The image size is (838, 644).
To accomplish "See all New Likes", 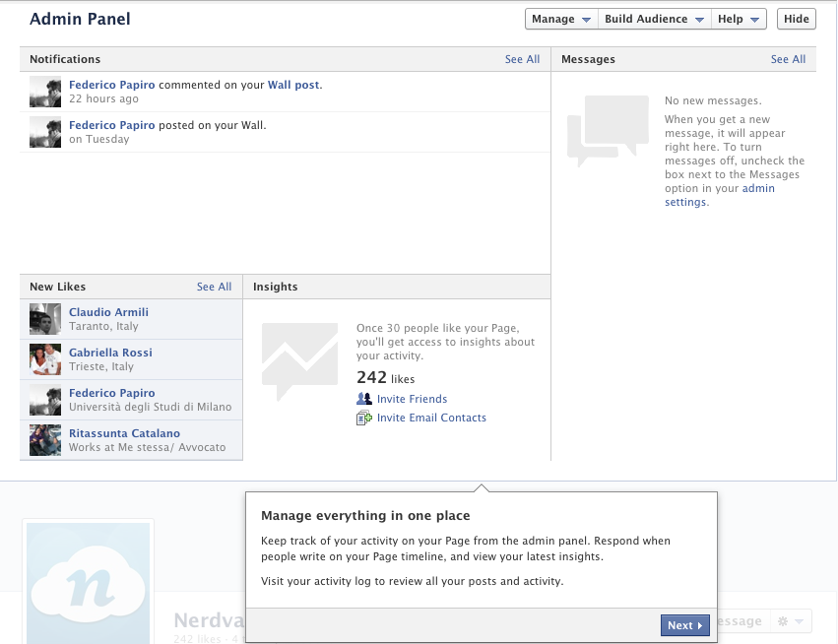I will [x=214, y=287].
